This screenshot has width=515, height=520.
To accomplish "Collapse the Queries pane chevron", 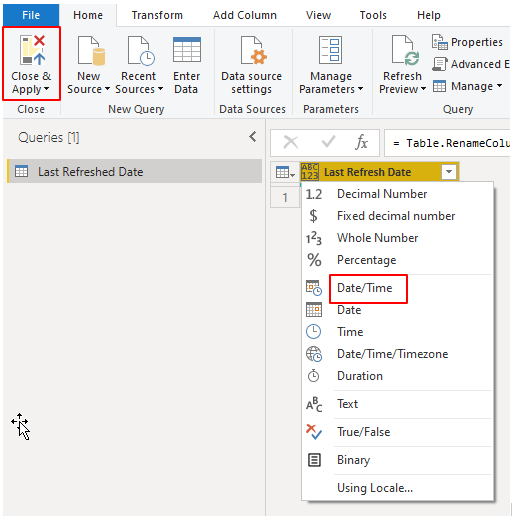I will click(253, 137).
